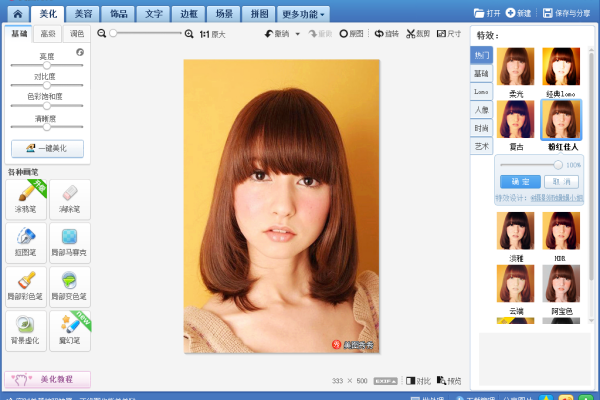Image resolution: width=600 pixels, height=400 pixels.
Task: Go to the home icon tab
Action: [16, 14]
